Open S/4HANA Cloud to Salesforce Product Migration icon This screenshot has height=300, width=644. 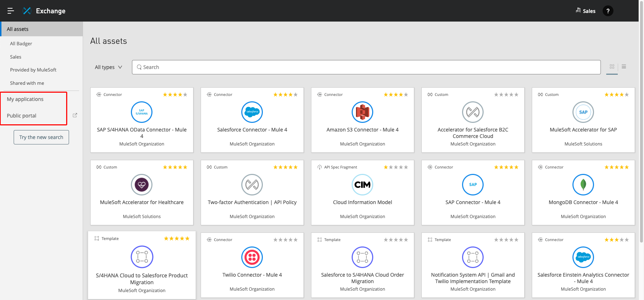(x=142, y=257)
